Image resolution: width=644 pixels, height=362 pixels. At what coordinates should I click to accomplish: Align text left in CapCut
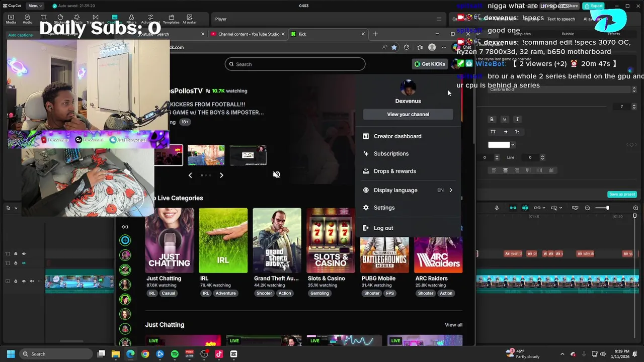pos(494,170)
